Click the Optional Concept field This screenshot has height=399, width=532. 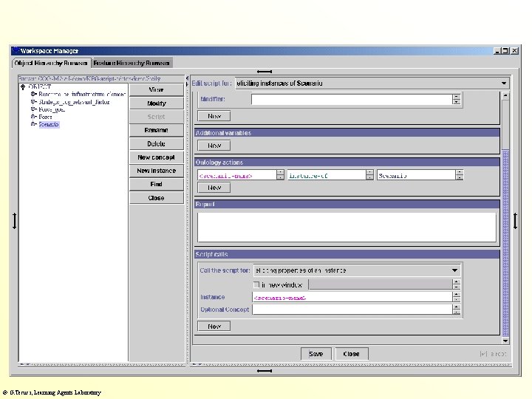(352, 310)
